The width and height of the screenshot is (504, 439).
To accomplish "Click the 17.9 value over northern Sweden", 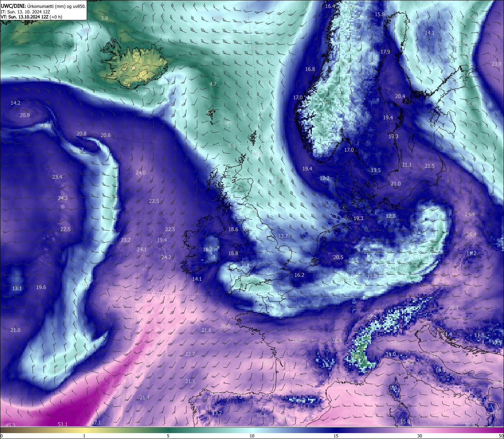I will point(385,52).
